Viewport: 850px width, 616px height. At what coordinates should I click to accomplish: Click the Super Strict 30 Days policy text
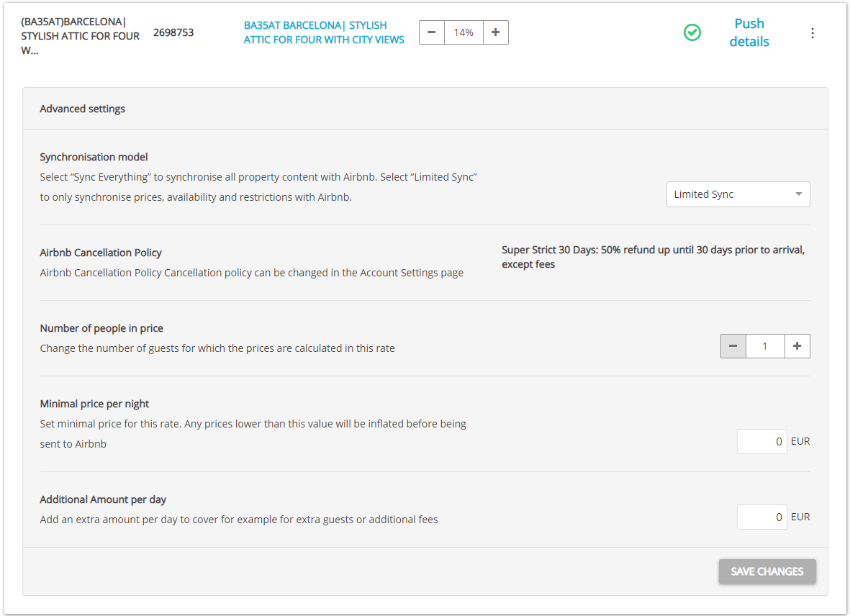(x=653, y=257)
